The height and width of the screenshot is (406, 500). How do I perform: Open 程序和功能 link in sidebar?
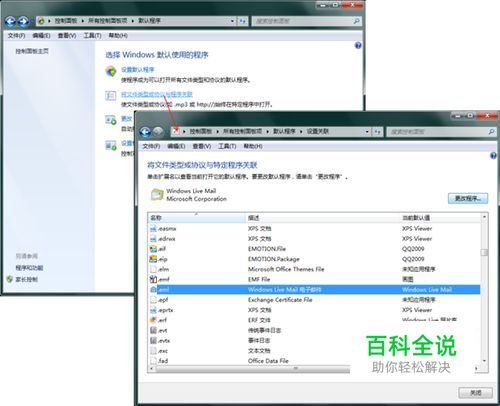click(x=29, y=268)
